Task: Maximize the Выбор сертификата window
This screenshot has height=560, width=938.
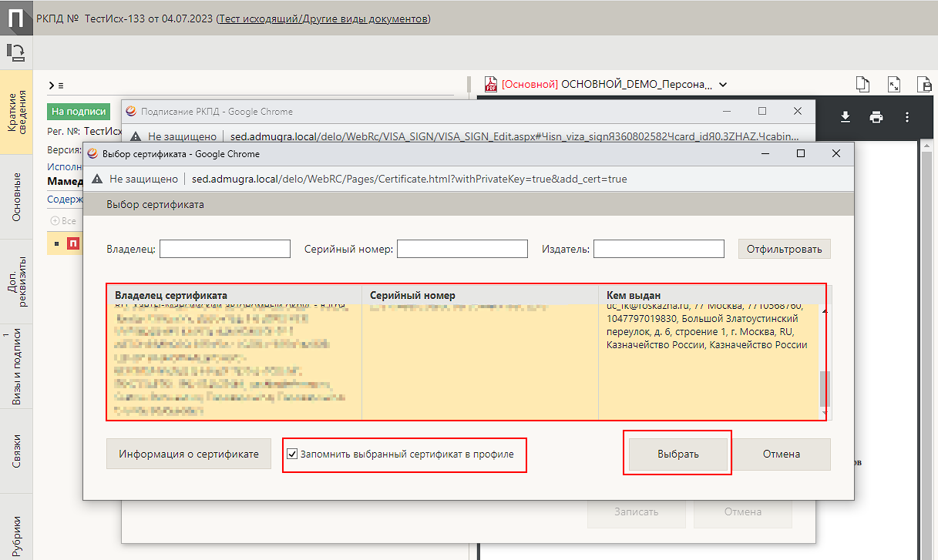Action: pyautogui.click(x=801, y=153)
